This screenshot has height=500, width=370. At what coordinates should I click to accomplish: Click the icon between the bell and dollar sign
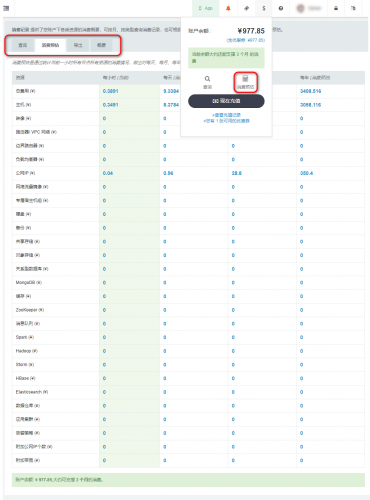click(246, 8)
